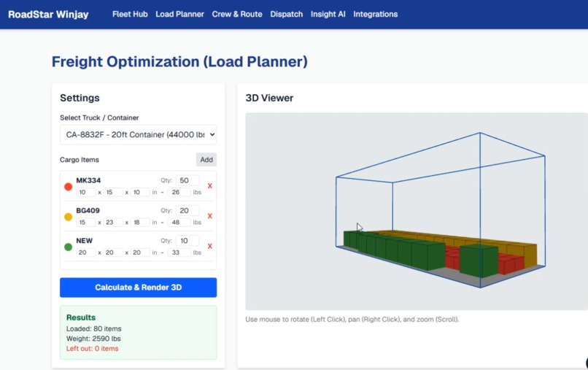
Task: Remove the BG409 cargo item
Action: point(209,216)
